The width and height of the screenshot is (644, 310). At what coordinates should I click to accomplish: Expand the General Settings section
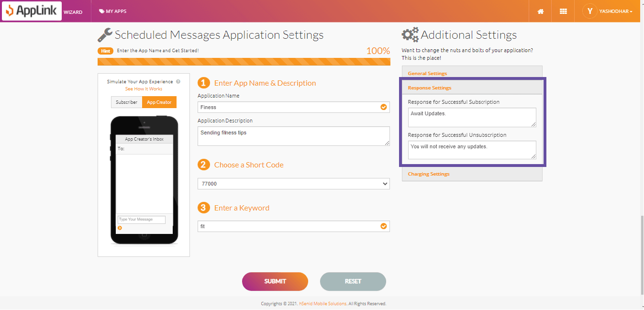472,73
